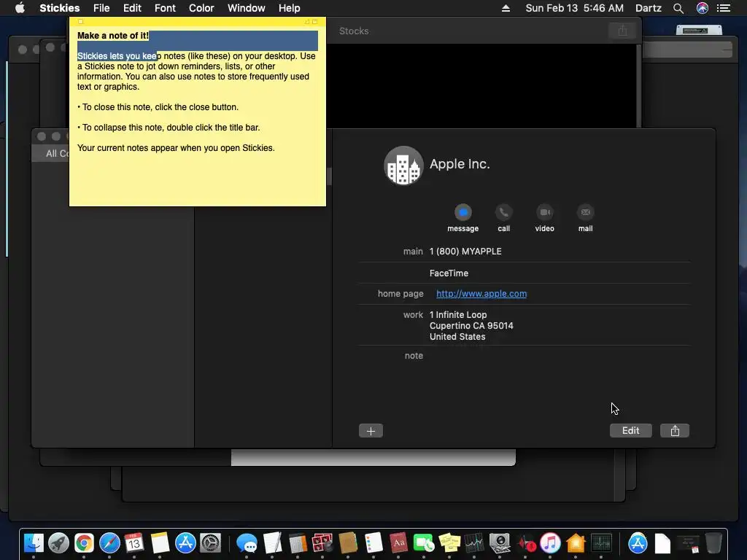
Task: Click the mail icon for Apple Inc.
Action: tap(586, 212)
